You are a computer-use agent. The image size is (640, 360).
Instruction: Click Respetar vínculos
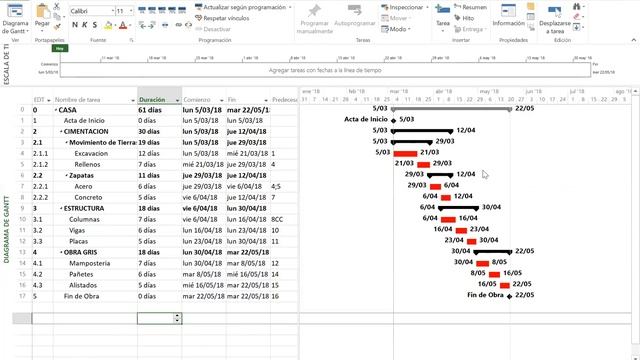point(222,18)
